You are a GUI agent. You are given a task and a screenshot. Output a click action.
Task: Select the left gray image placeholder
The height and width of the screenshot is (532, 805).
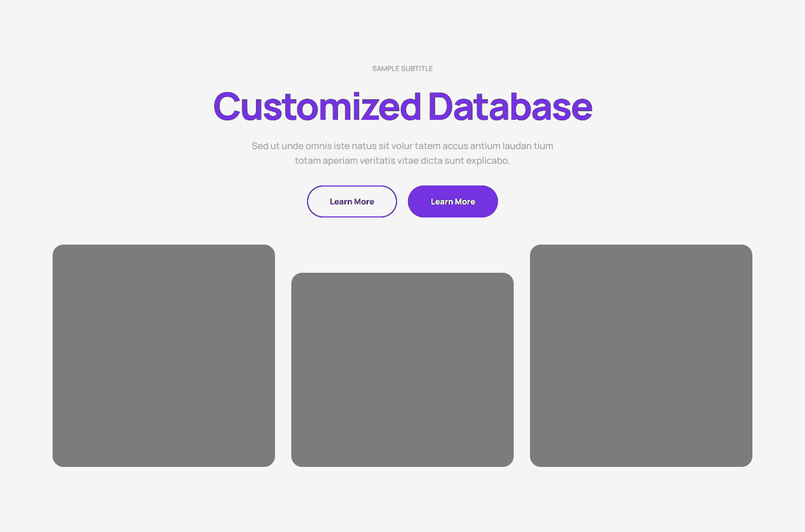[163, 355]
